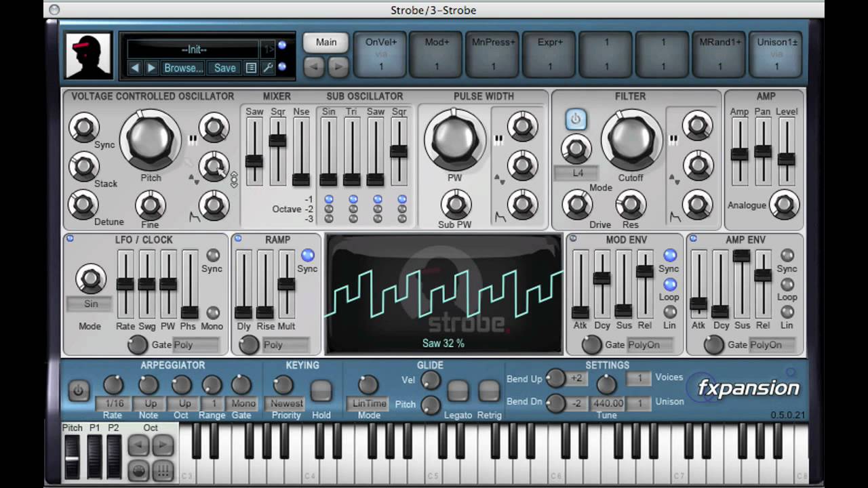
Task: Open the Mod Env Gate PolyOn selector
Action: 649,344
